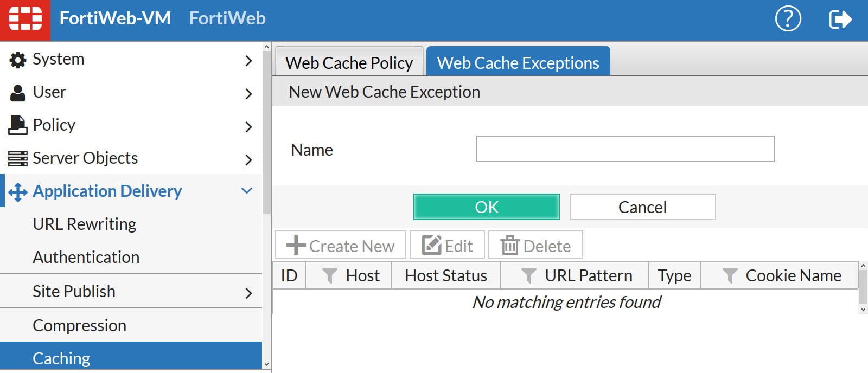The height and width of the screenshot is (373, 868).
Task: Click the logout arrow icon
Action: 840,20
